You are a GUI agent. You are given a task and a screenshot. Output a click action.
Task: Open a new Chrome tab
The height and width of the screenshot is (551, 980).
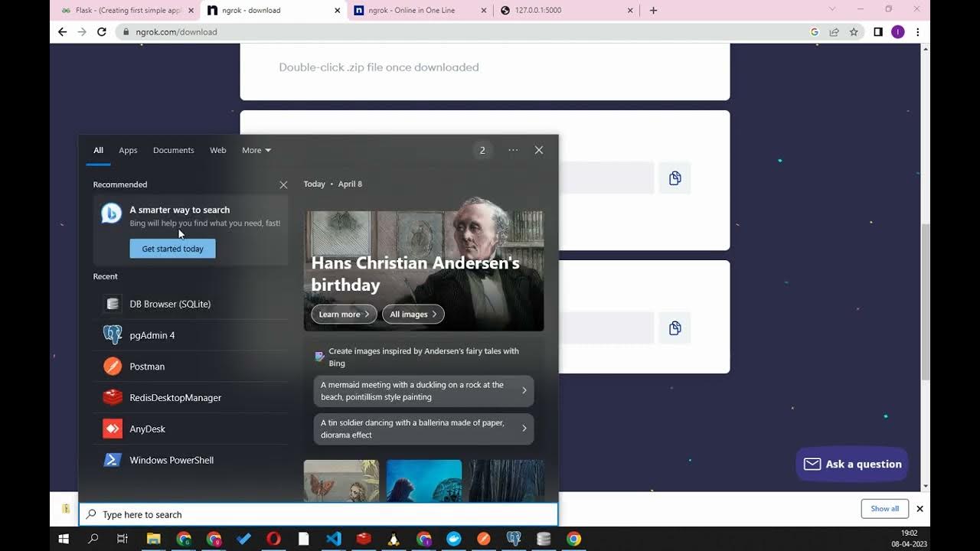click(x=653, y=11)
